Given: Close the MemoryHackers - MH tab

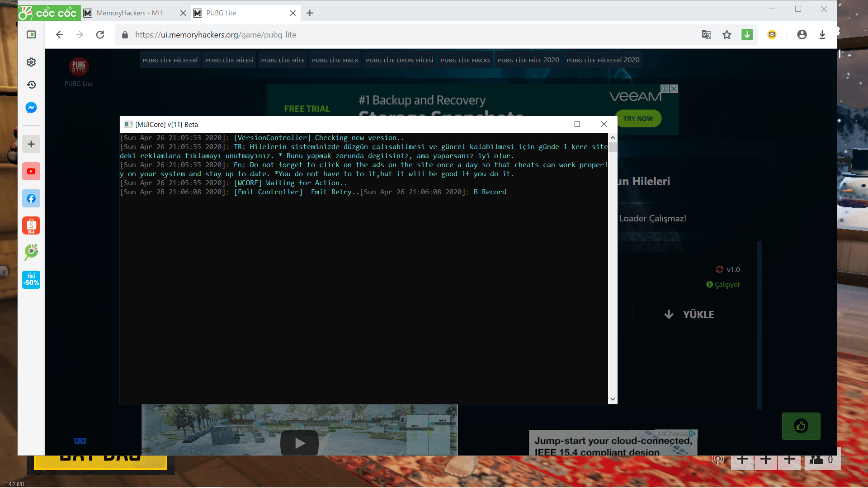Looking at the screenshot, I should [183, 13].
